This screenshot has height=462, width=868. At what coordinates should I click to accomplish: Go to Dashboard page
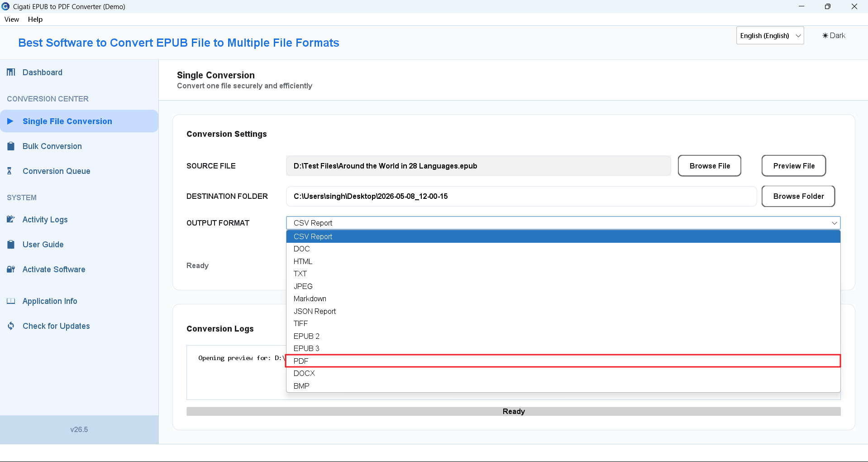coord(43,72)
